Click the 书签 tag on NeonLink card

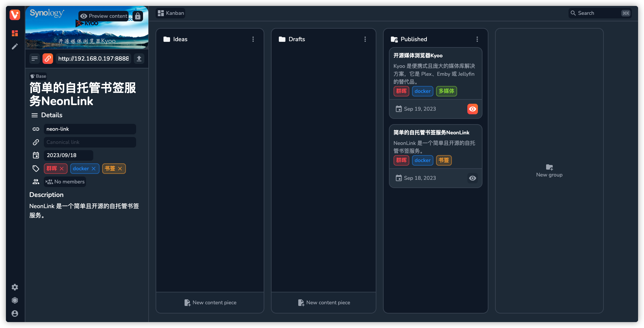[444, 160]
